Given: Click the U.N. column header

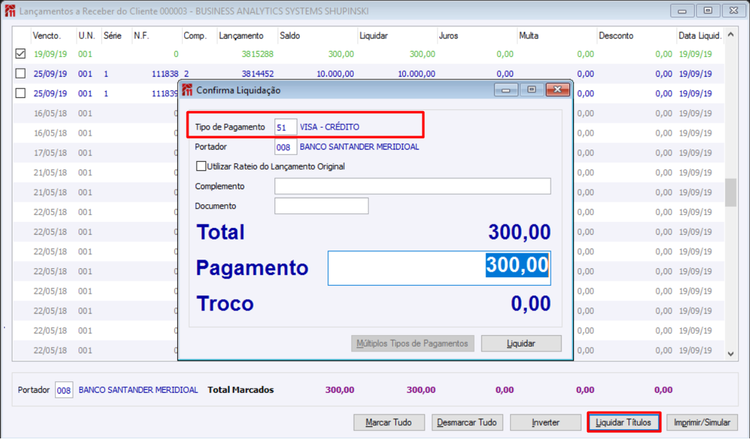Looking at the screenshot, I should coord(87,36).
